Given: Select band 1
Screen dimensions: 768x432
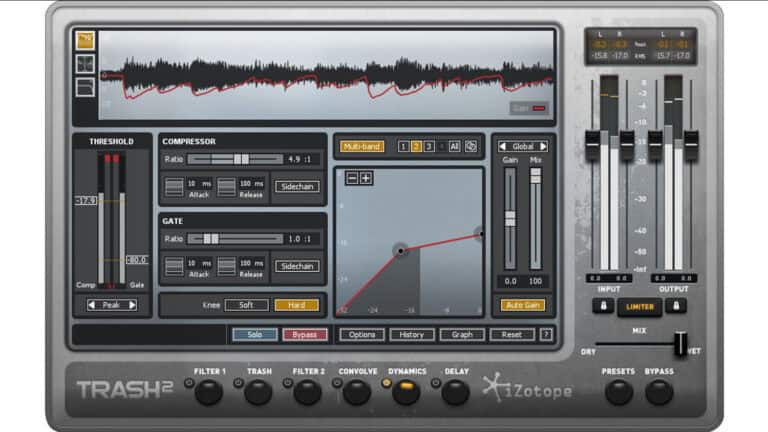Looking at the screenshot, I should (x=403, y=146).
